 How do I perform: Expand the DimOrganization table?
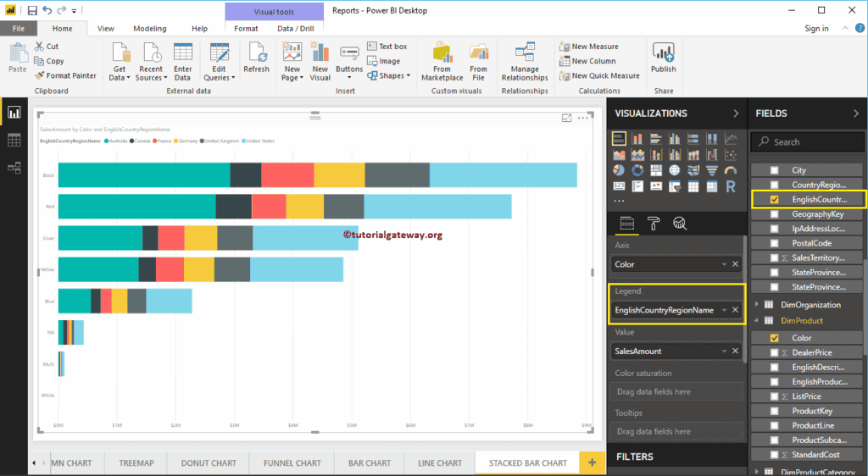757,305
